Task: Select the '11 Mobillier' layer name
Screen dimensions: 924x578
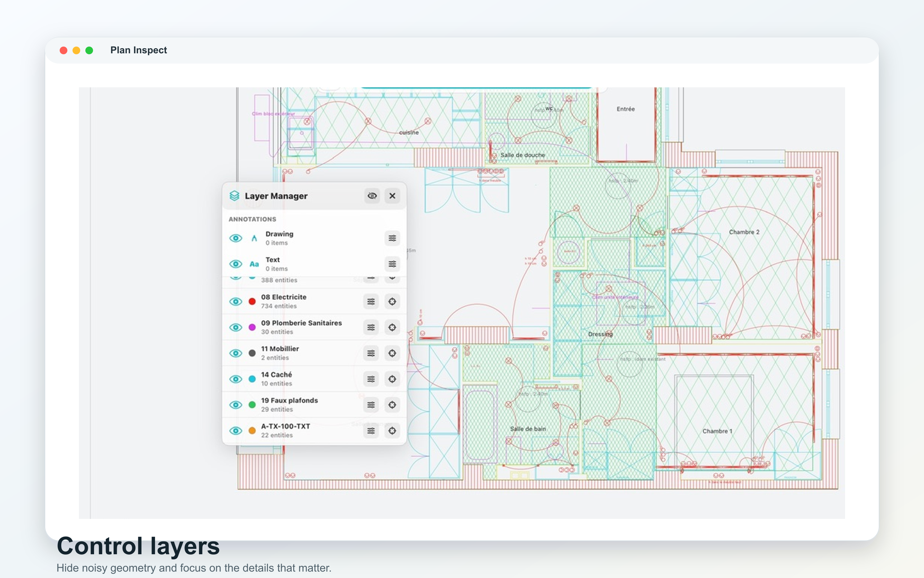Action: tap(280, 349)
